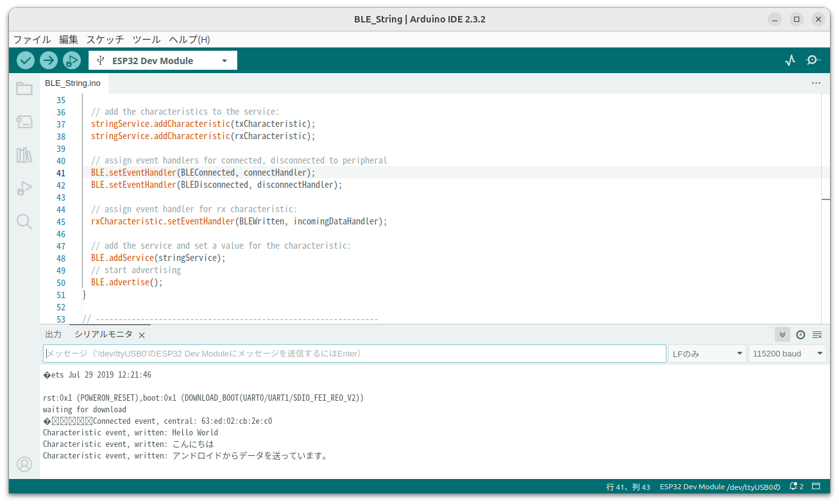Start debugging with the debug toolbar button

(72, 60)
